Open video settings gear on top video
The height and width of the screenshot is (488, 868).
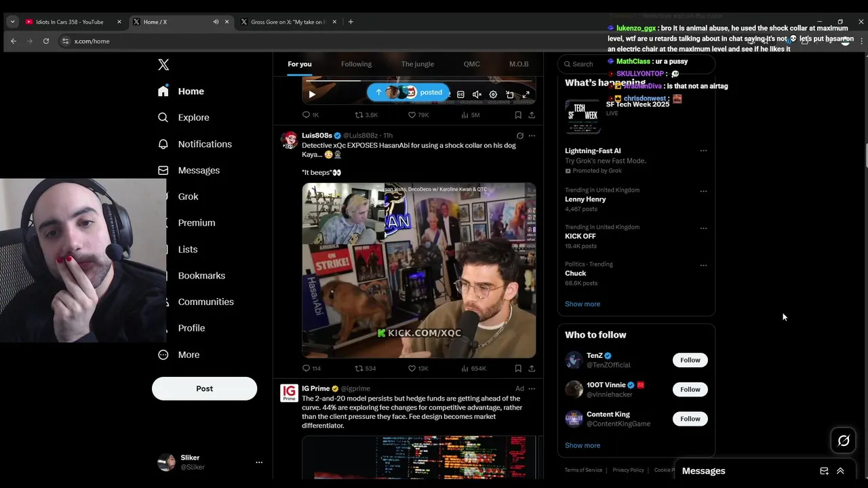tap(493, 94)
